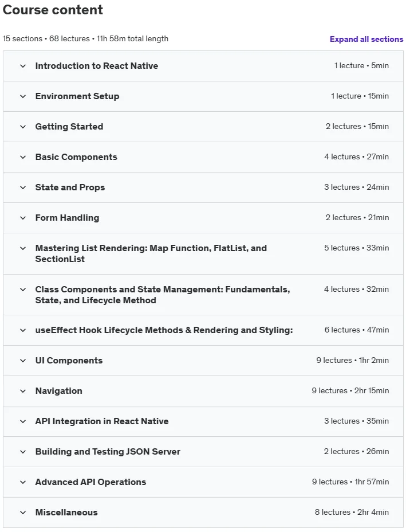
Task: Click the 9 lectures 2hr 15min Navigation summary
Action: [x=350, y=391]
